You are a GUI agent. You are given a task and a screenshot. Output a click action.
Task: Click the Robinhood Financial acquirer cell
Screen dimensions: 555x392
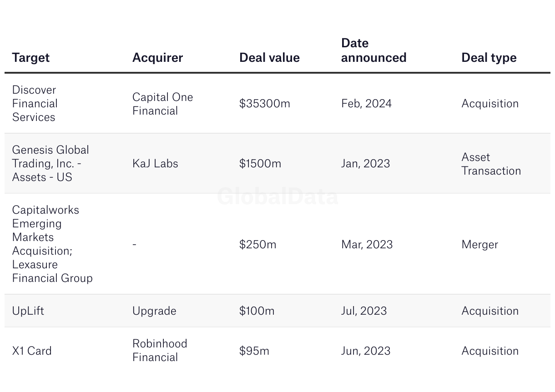pos(160,350)
